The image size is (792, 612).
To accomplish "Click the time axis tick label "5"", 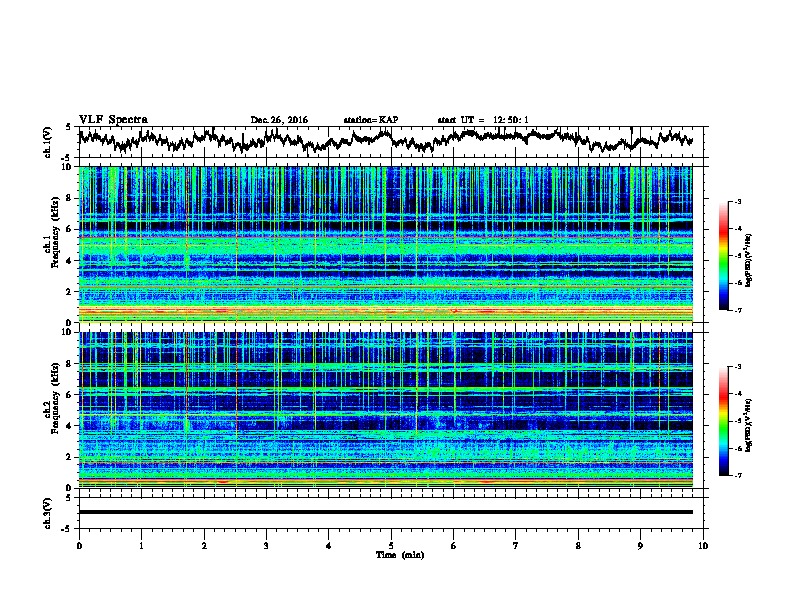I will [391, 546].
